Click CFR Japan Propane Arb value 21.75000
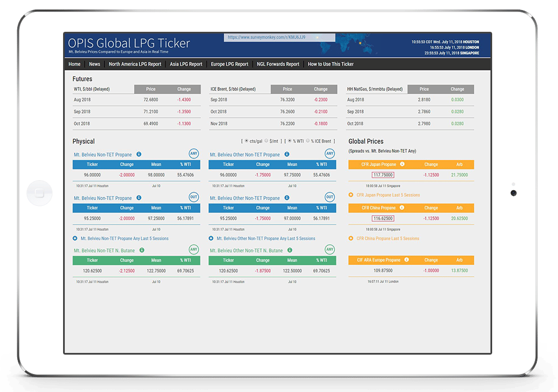The width and height of the screenshot is (558, 392). pos(459,175)
